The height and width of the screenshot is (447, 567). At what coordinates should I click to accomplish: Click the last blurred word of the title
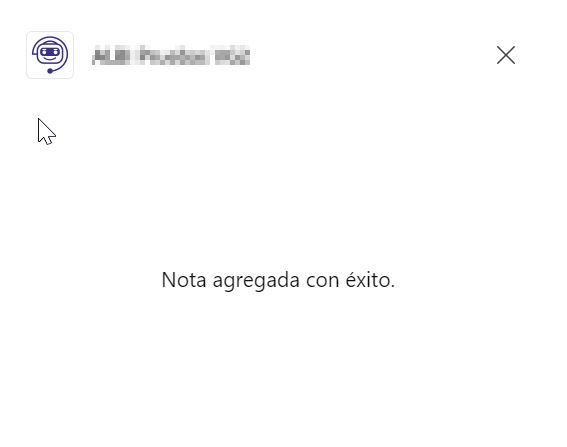click(x=232, y=56)
